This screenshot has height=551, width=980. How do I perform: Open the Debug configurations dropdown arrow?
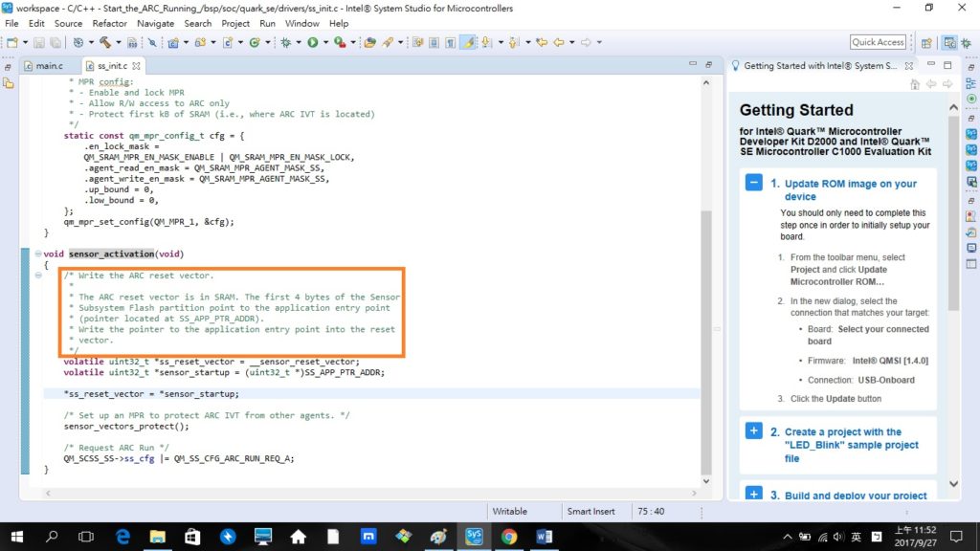coord(299,42)
